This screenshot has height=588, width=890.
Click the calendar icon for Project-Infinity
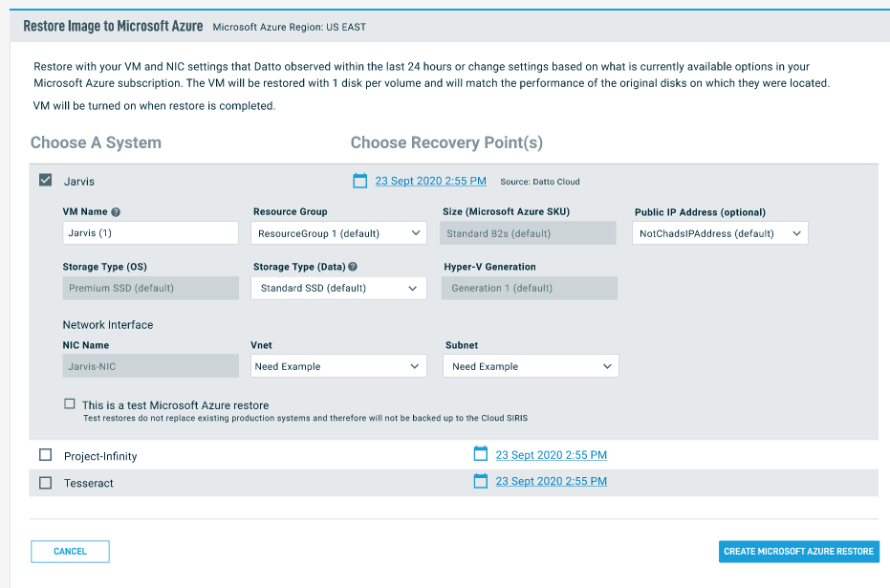tap(481, 455)
